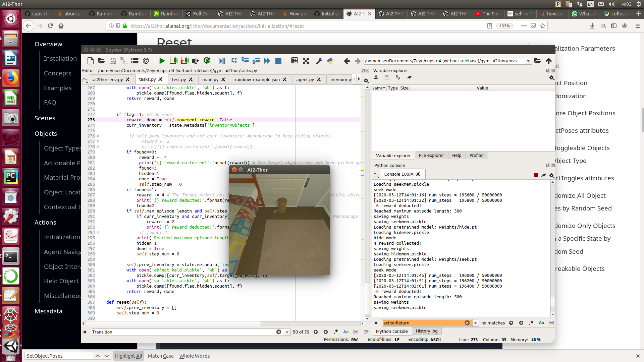
Task: Browse a working directory folder icon
Action: click(537, 61)
